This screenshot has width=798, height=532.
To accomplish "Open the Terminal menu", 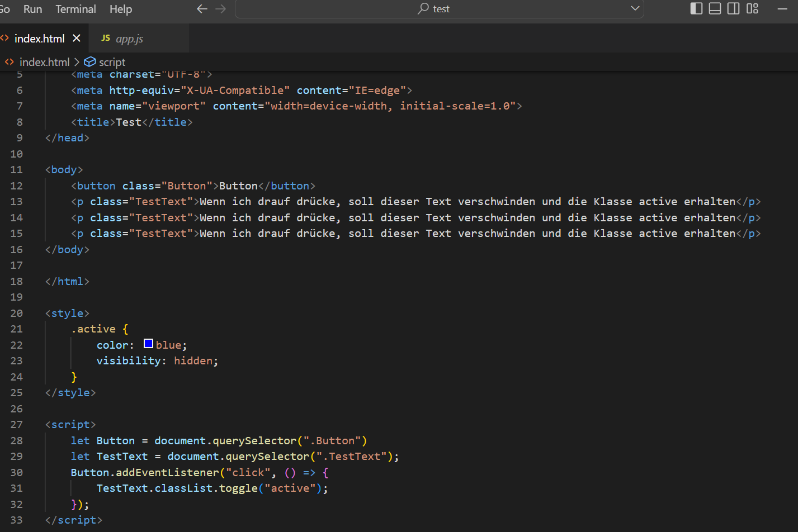I will 75,9.
